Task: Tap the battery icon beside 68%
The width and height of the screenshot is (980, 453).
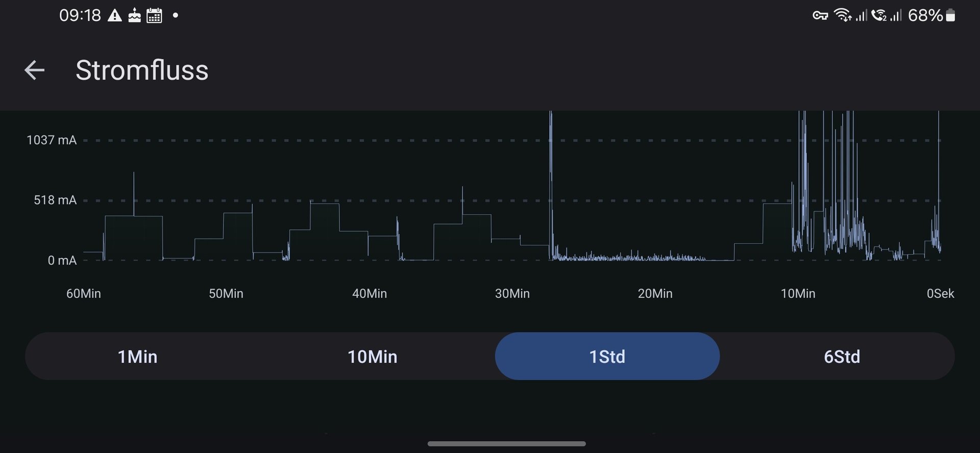Action: [x=950, y=15]
